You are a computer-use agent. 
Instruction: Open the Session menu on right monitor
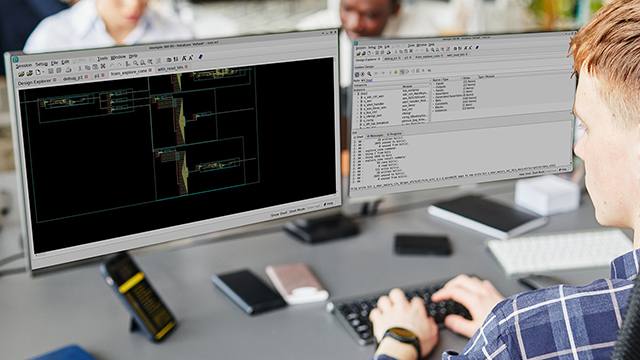[x=361, y=48]
